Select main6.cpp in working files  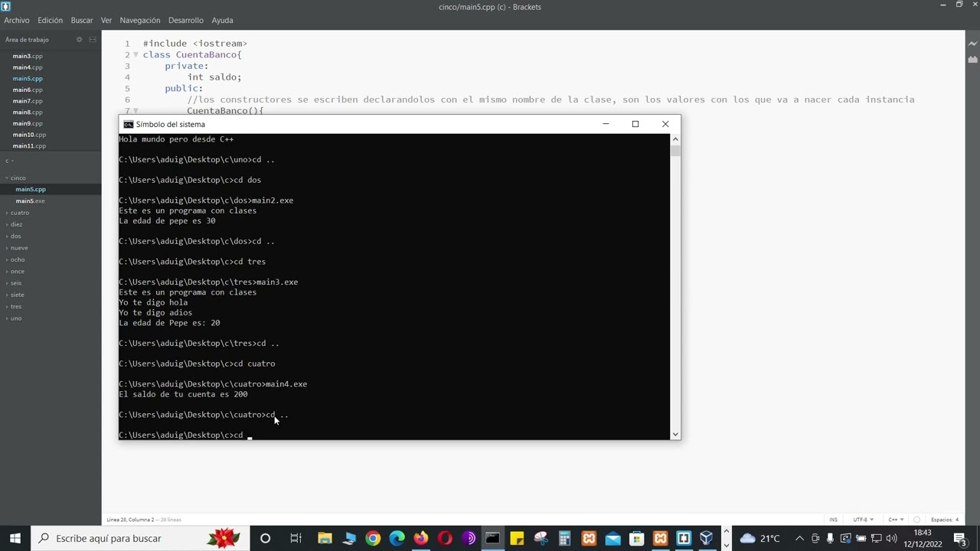tap(28, 90)
